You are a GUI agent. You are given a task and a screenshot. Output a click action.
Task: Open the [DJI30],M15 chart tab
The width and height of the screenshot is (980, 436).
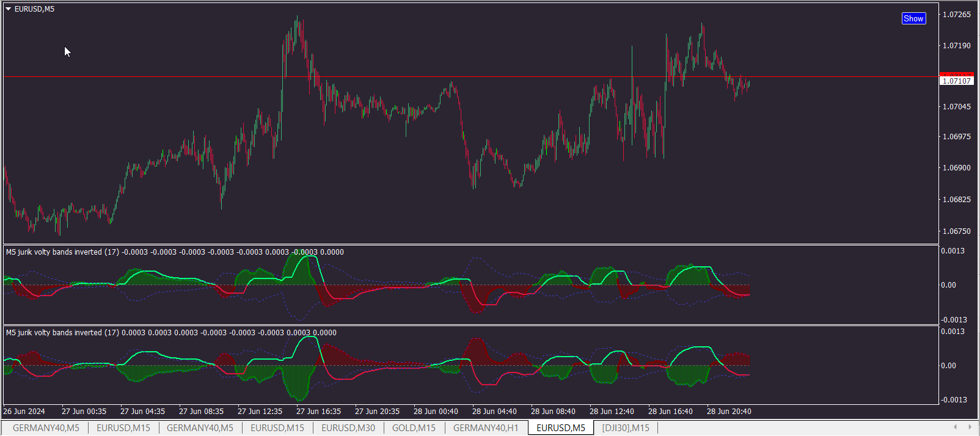pos(626,428)
